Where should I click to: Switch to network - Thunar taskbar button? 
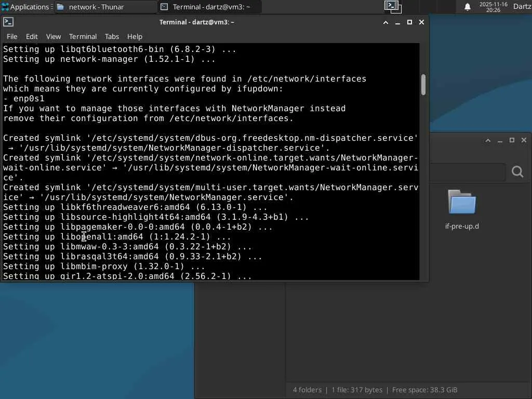click(x=105, y=7)
